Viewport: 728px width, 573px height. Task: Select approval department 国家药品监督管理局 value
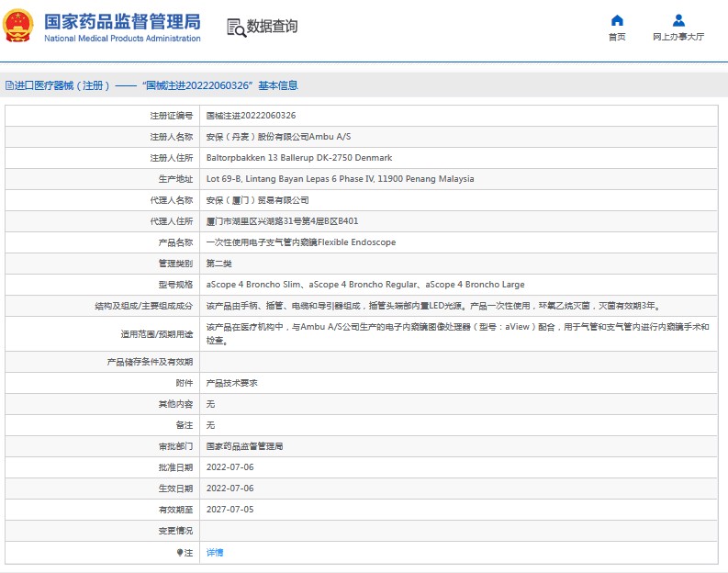pyautogui.click(x=244, y=446)
